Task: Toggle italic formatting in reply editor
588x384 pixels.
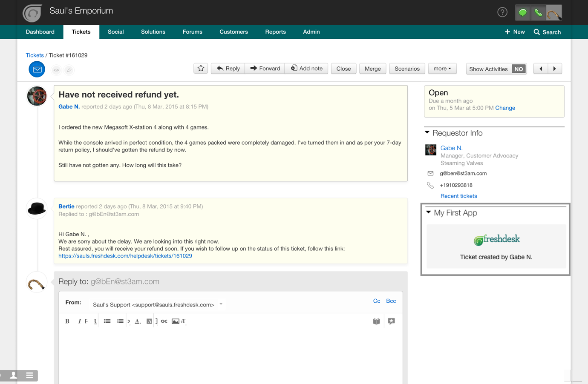Action: pos(79,321)
